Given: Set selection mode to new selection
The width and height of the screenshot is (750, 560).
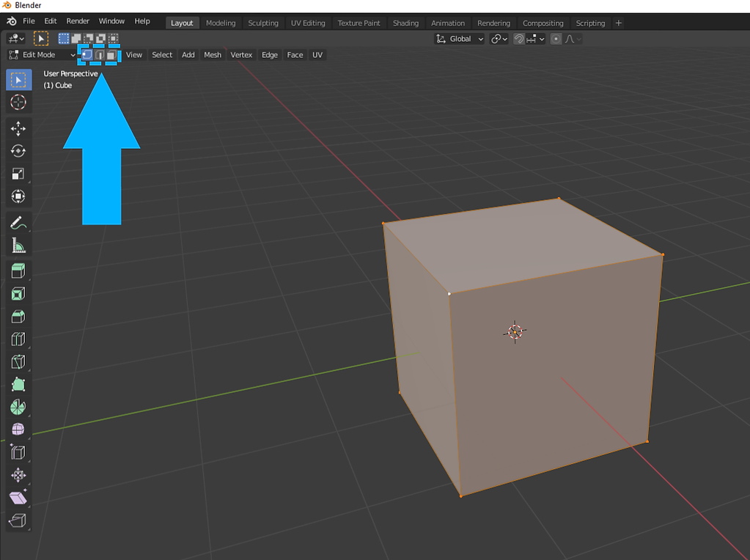Looking at the screenshot, I should point(64,39).
